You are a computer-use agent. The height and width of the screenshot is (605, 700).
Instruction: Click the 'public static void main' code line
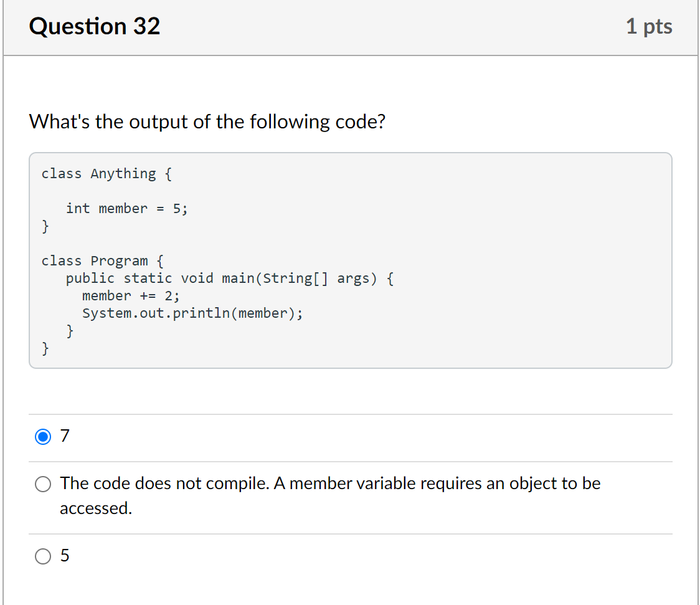pyautogui.click(x=230, y=278)
